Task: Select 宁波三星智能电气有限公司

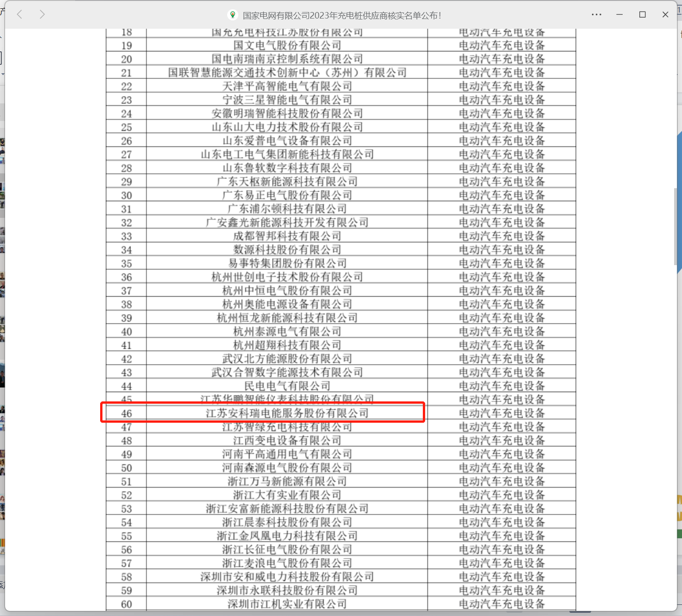Action: point(287,100)
